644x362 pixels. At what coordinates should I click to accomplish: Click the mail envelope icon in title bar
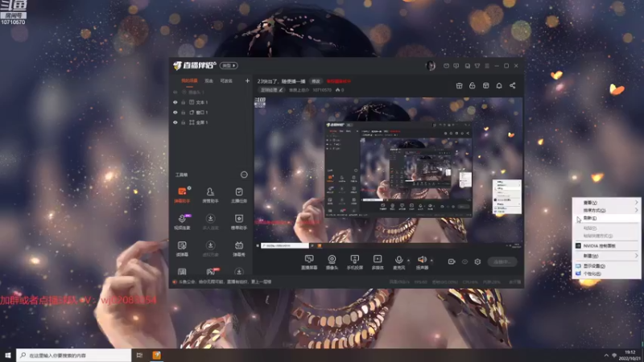446,66
